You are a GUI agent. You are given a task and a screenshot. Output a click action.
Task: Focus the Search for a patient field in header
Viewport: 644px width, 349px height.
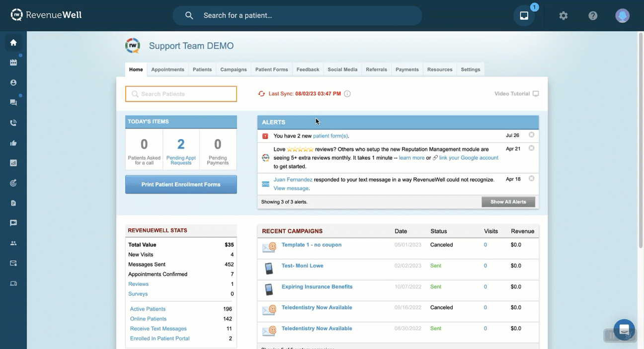(x=297, y=15)
